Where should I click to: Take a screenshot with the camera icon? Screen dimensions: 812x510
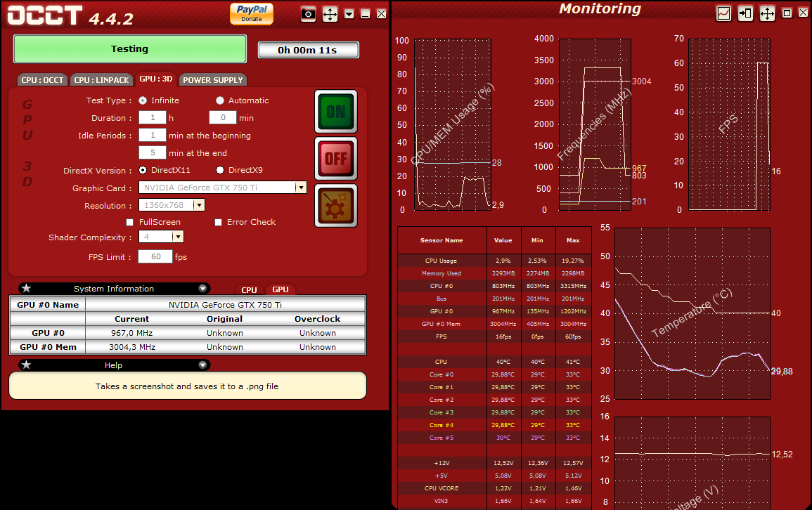pyautogui.click(x=308, y=14)
